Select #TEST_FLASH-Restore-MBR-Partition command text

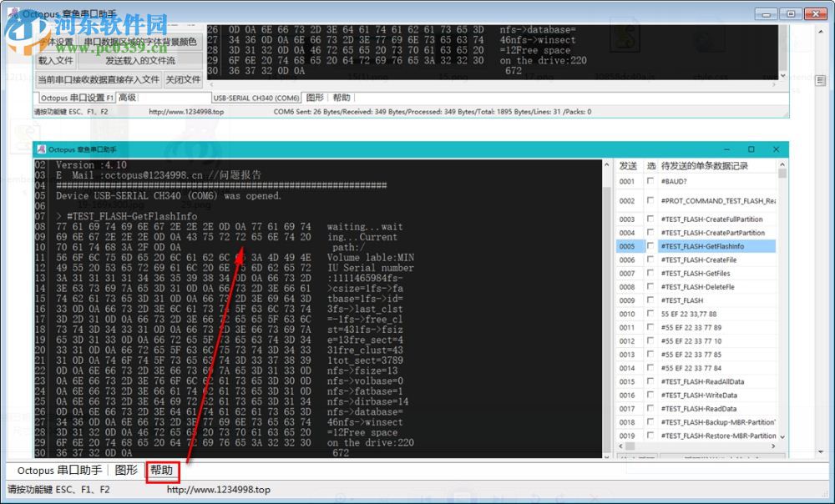[718, 436]
